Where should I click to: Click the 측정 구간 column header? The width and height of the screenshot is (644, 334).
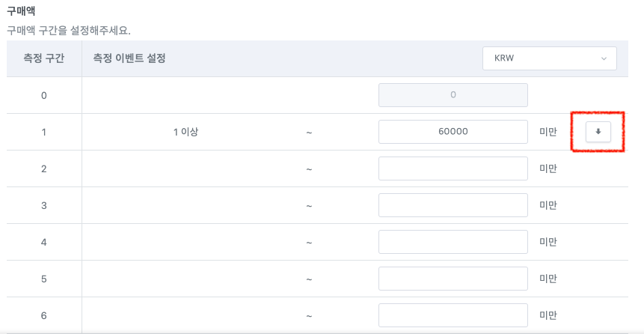tap(43, 58)
